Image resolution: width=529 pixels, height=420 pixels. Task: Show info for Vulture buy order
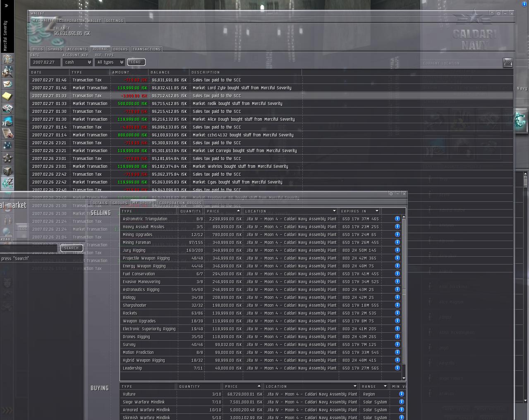[401, 394]
